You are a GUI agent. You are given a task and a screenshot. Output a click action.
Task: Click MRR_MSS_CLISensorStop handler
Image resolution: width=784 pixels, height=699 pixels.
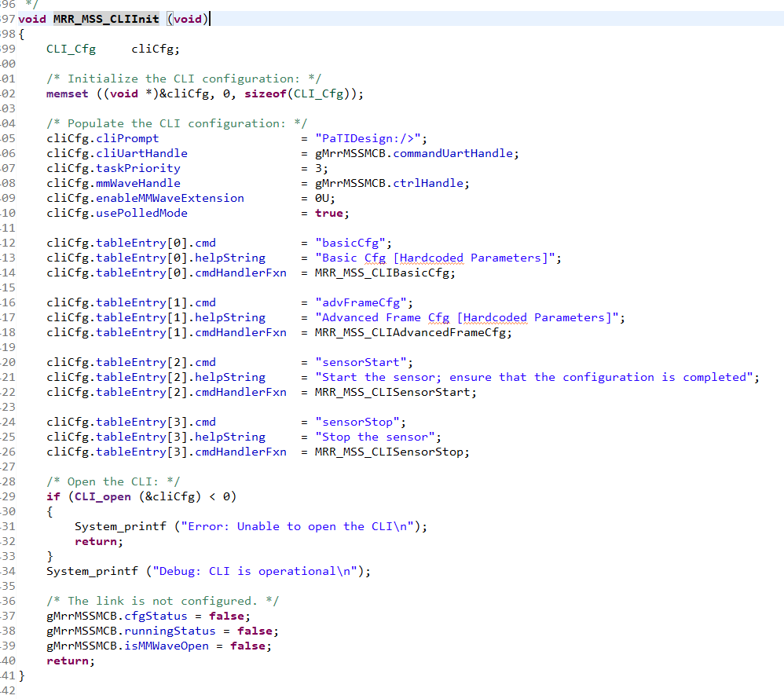[x=389, y=452]
